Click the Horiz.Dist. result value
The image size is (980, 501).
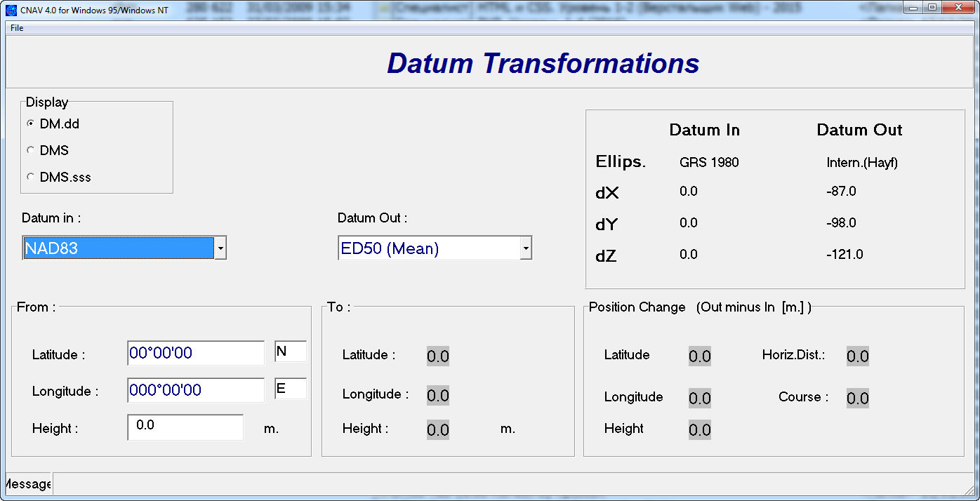pyautogui.click(x=857, y=356)
